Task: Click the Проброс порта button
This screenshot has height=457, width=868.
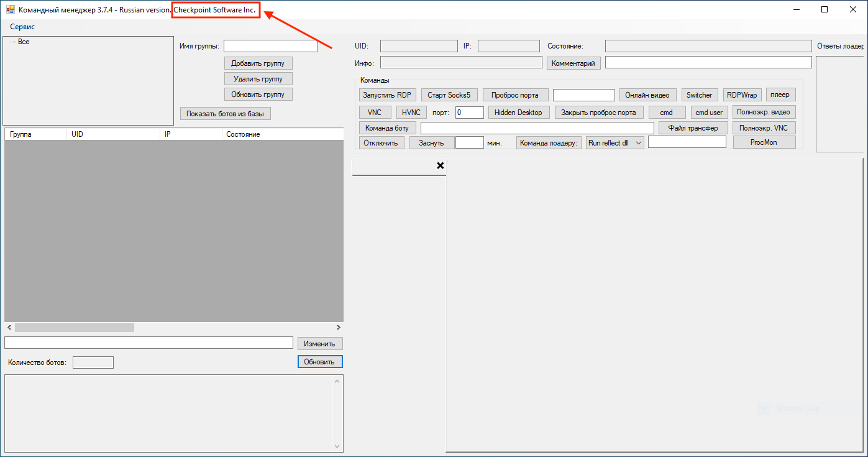Action: (515, 95)
